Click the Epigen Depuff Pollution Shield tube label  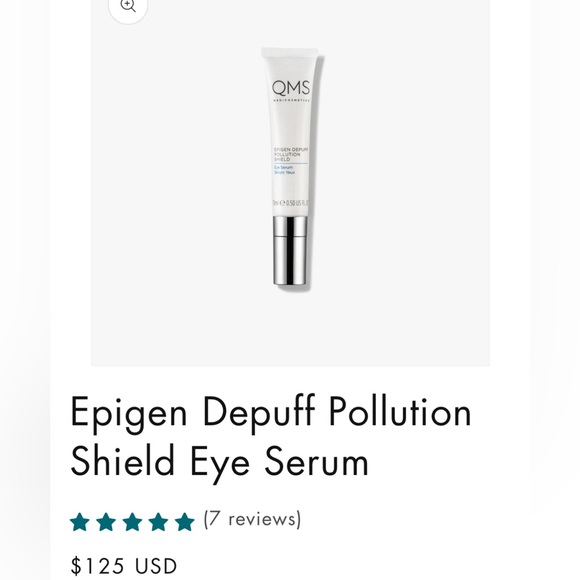coord(291,154)
